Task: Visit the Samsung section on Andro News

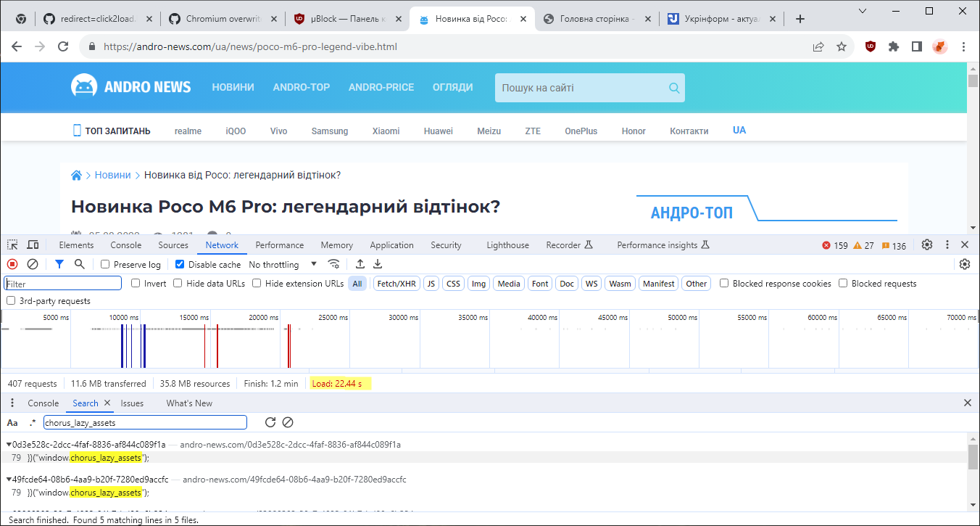Action: [x=329, y=131]
